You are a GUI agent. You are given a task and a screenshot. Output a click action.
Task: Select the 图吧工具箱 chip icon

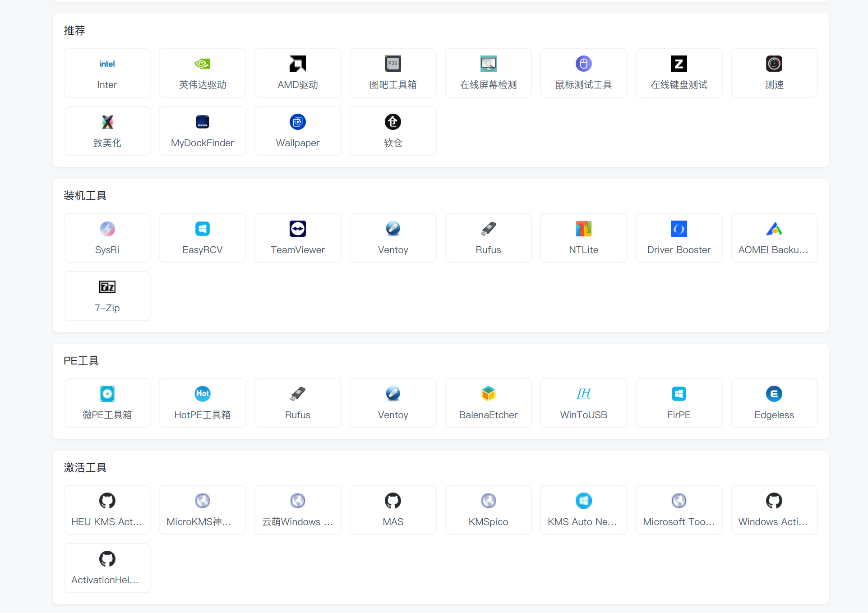coord(393,64)
